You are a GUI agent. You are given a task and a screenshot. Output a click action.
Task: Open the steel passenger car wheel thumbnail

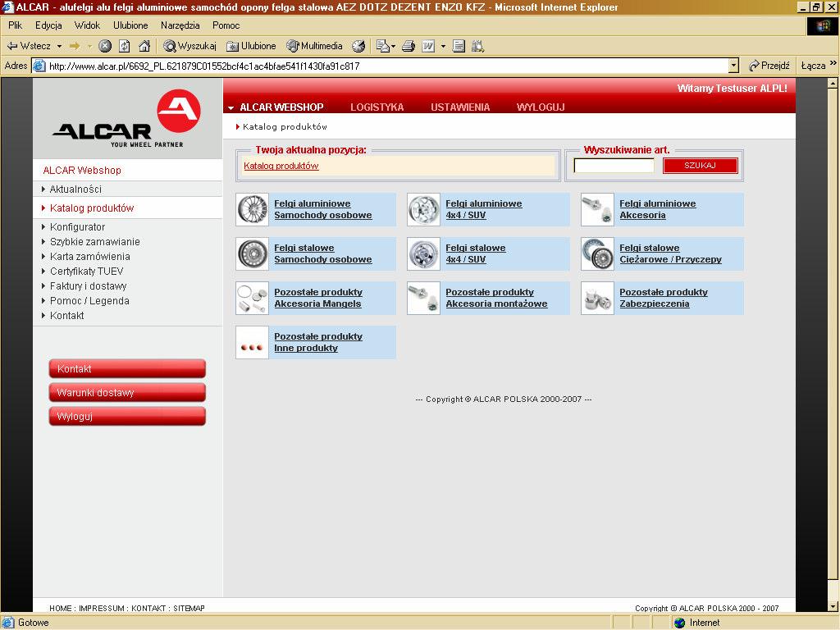tap(253, 254)
